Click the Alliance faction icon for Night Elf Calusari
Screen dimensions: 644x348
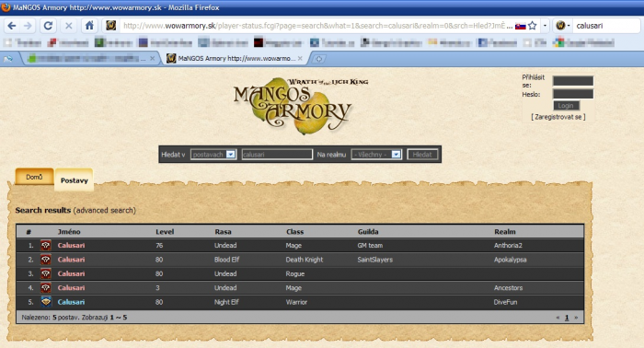coord(46,302)
